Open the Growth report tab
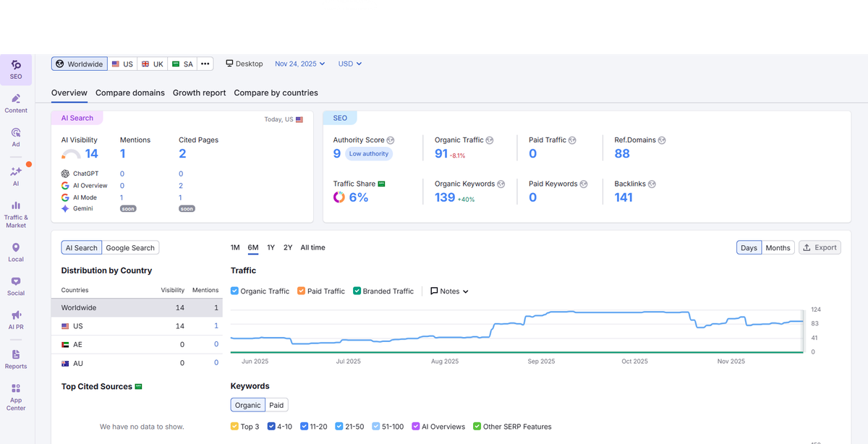The image size is (868, 444). [x=199, y=93]
